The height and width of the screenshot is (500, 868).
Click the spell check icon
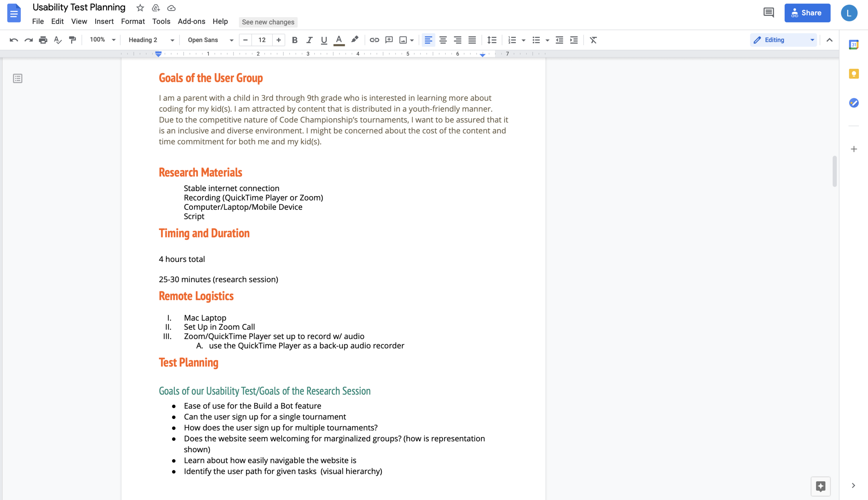point(58,40)
